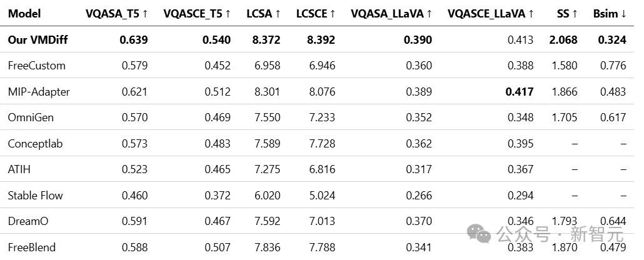Image resolution: width=644 pixels, height=260 pixels.
Task: Click the LCSCE column header
Action: (x=316, y=14)
